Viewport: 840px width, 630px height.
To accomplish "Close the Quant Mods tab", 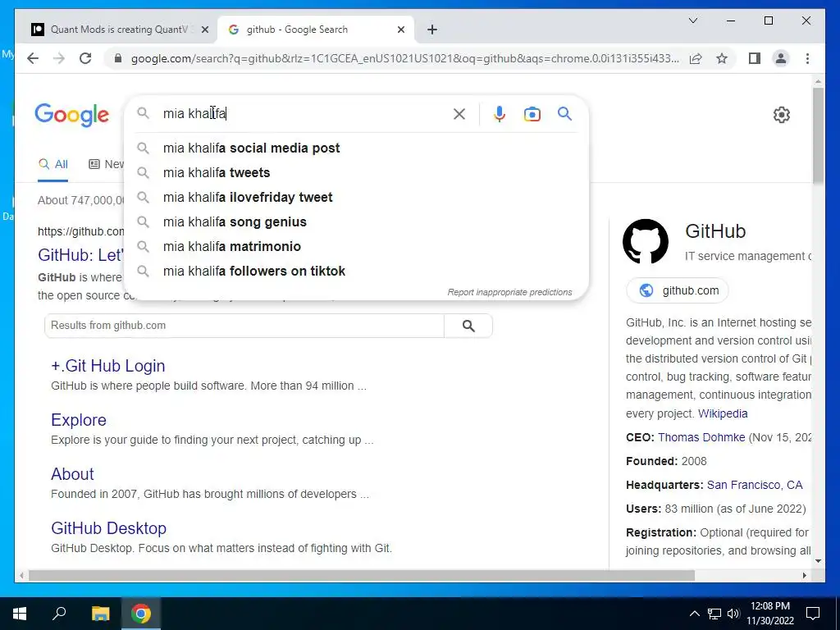I will pos(204,30).
